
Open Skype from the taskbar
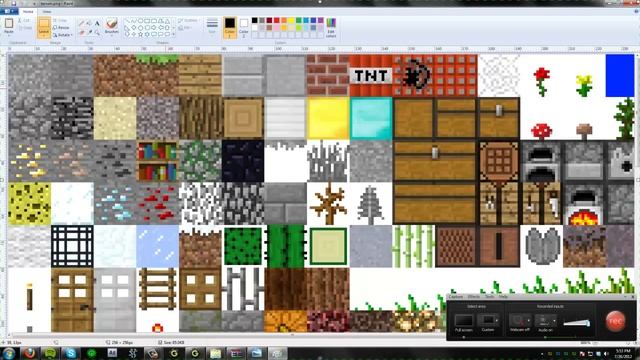coord(71,353)
